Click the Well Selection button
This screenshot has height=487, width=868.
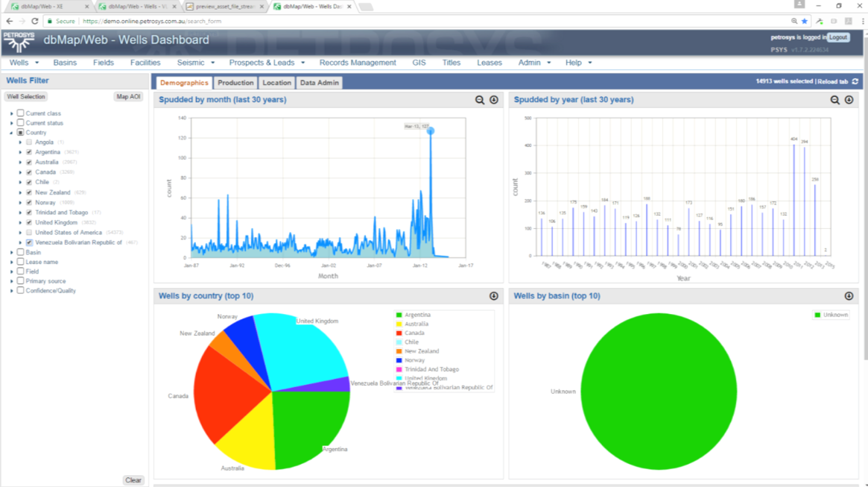26,96
